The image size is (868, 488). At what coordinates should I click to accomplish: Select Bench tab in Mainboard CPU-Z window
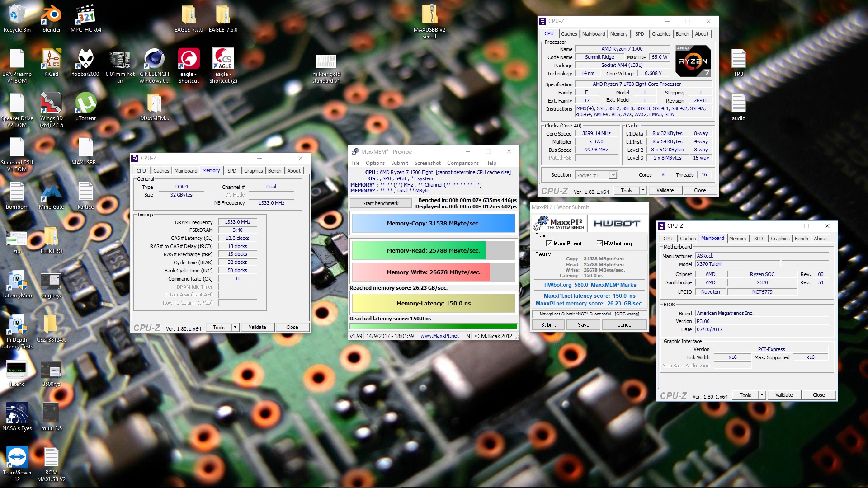801,239
